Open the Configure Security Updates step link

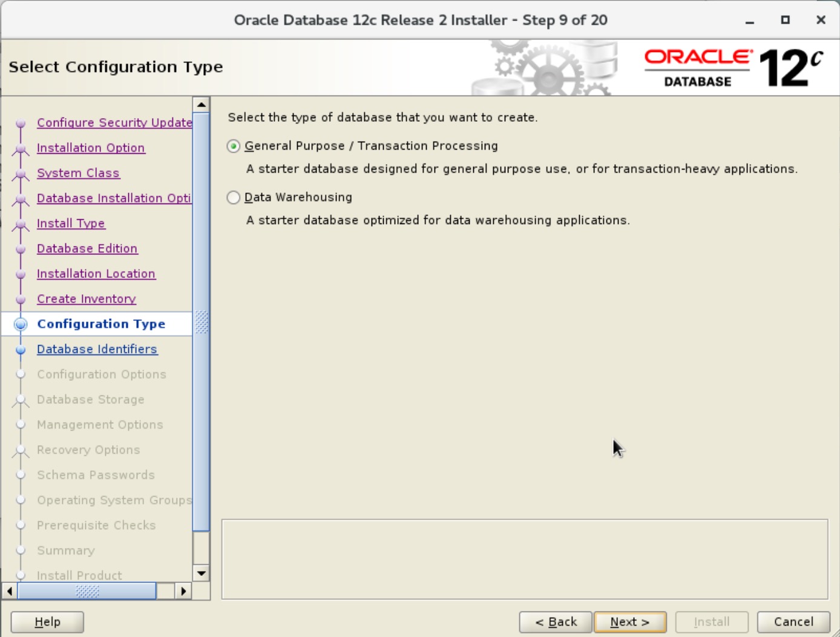coord(114,122)
